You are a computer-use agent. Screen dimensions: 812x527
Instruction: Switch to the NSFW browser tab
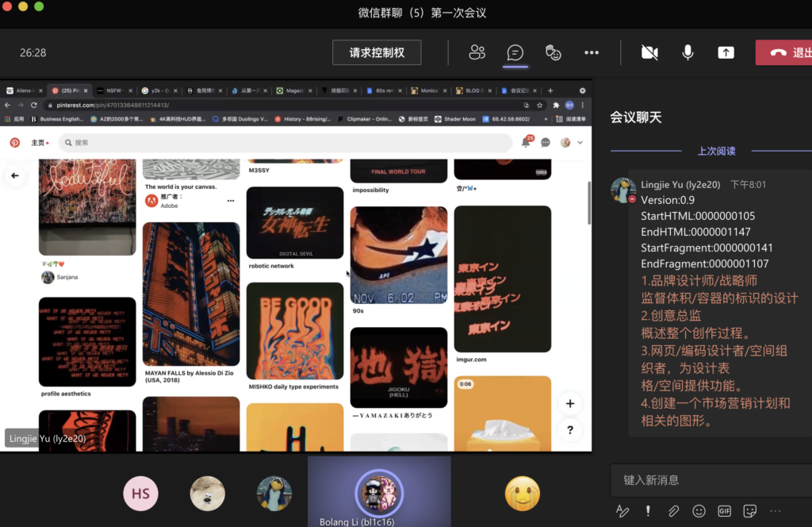pos(113,90)
